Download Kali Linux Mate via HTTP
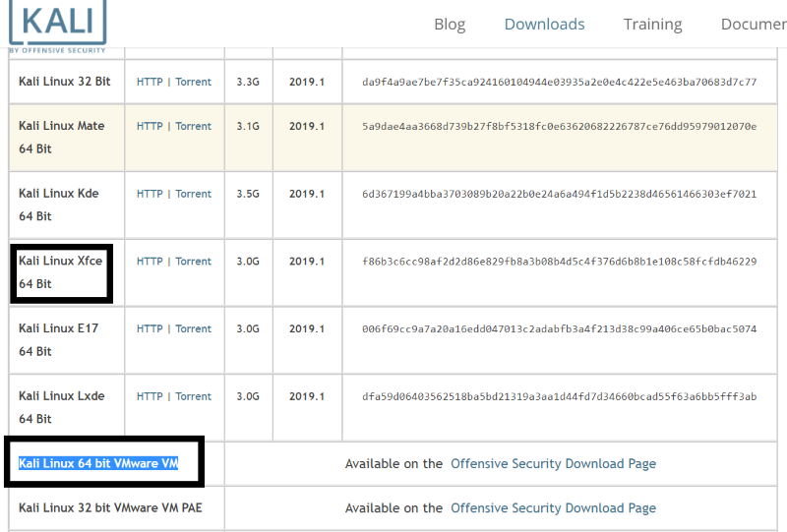The width and height of the screenshot is (787, 532). point(150,126)
